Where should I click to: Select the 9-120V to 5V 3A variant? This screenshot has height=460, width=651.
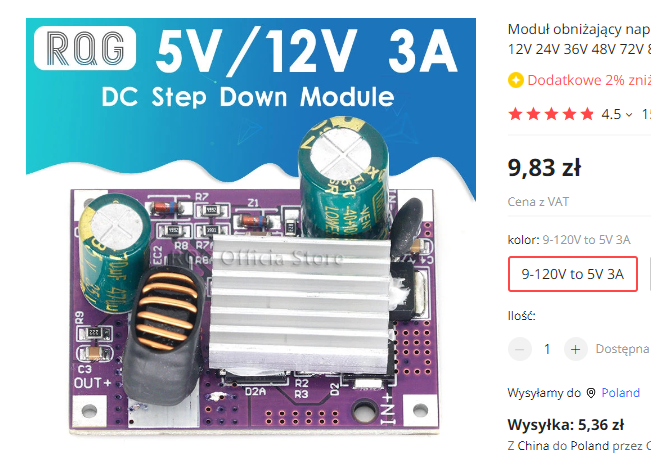pos(573,274)
